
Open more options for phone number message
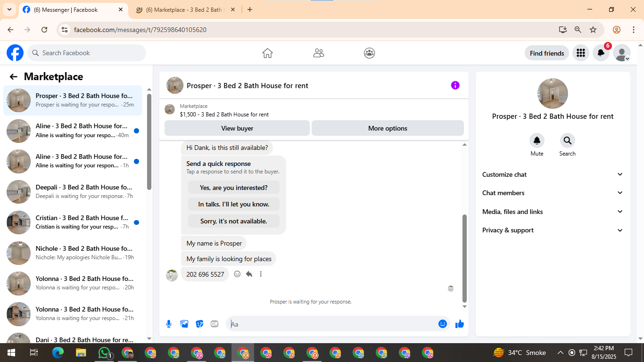point(261,274)
